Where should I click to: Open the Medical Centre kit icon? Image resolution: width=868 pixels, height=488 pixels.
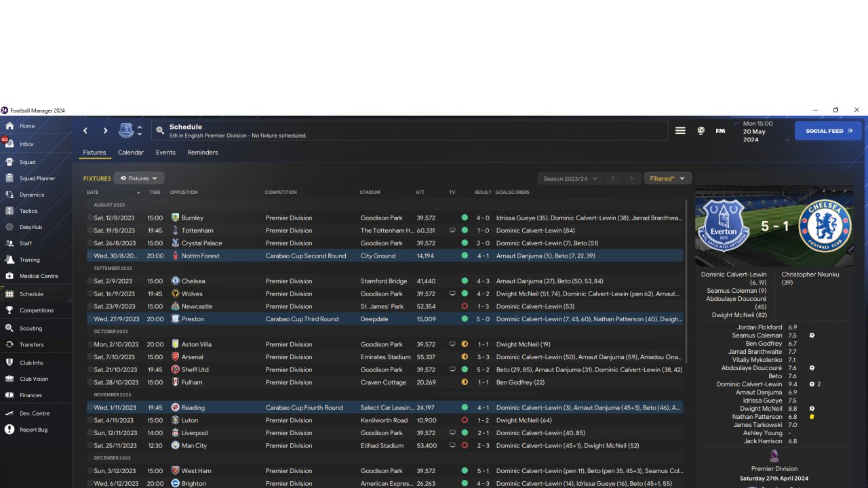click(x=9, y=276)
